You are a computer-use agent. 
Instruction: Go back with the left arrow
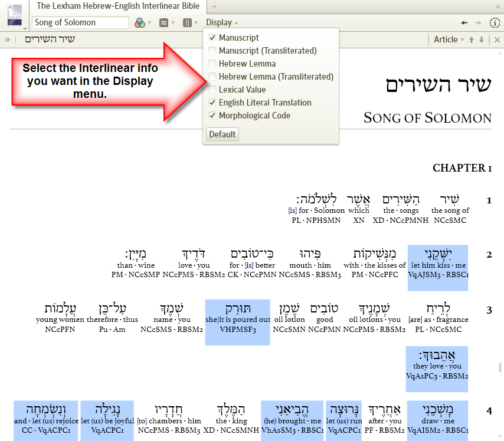tap(464, 23)
